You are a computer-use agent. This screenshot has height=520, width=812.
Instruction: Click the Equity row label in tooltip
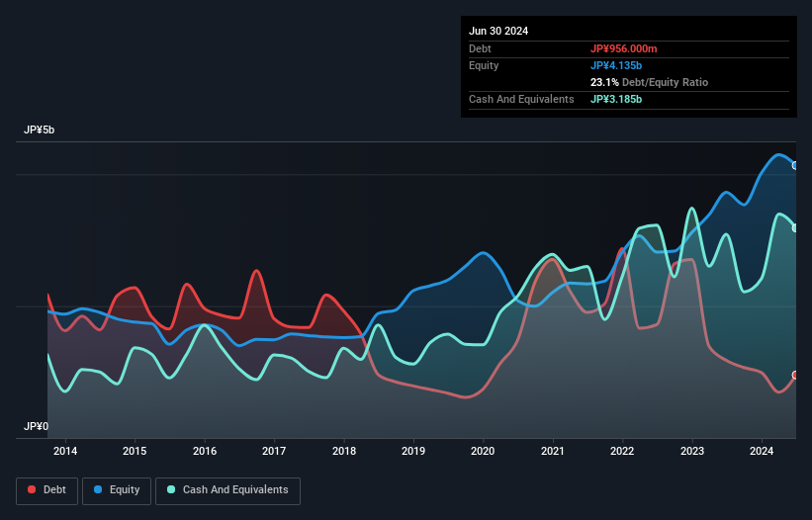pyautogui.click(x=484, y=65)
